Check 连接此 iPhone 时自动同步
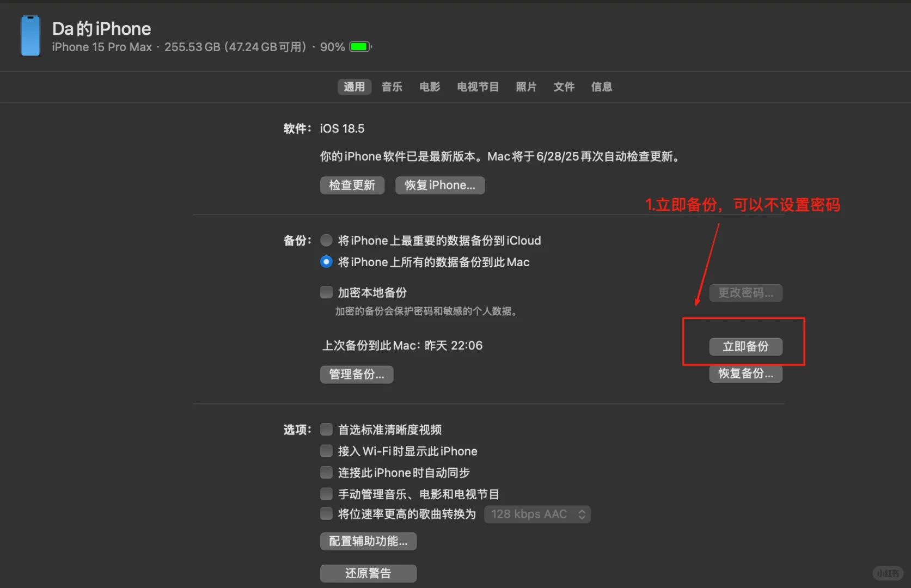The height and width of the screenshot is (588, 911). pyautogui.click(x=326, y=472)
